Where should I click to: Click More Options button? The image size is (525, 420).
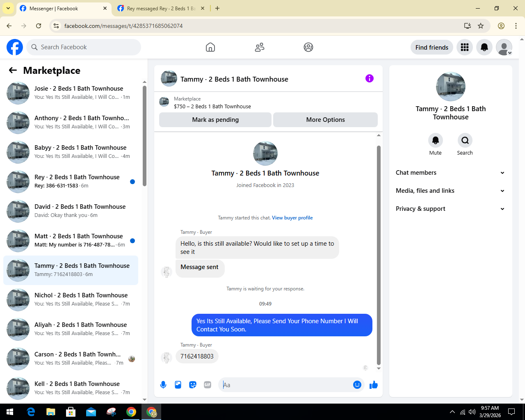[x=326, y=120]
